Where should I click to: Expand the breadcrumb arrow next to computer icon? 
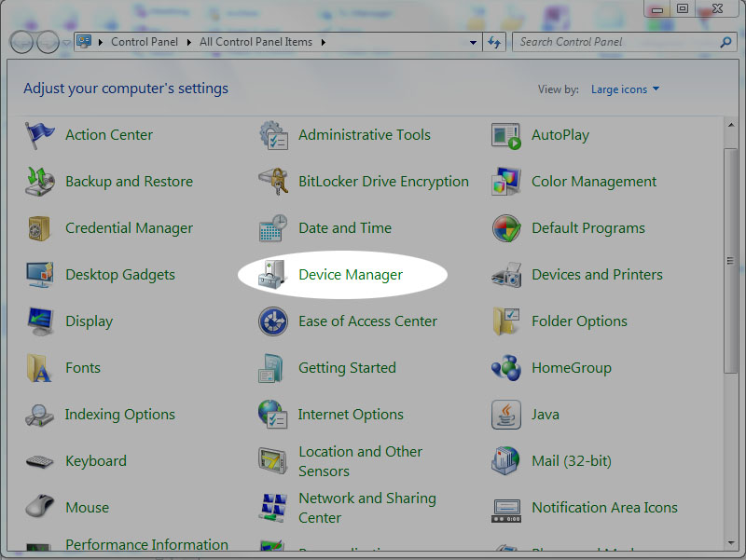click(101, 42)
